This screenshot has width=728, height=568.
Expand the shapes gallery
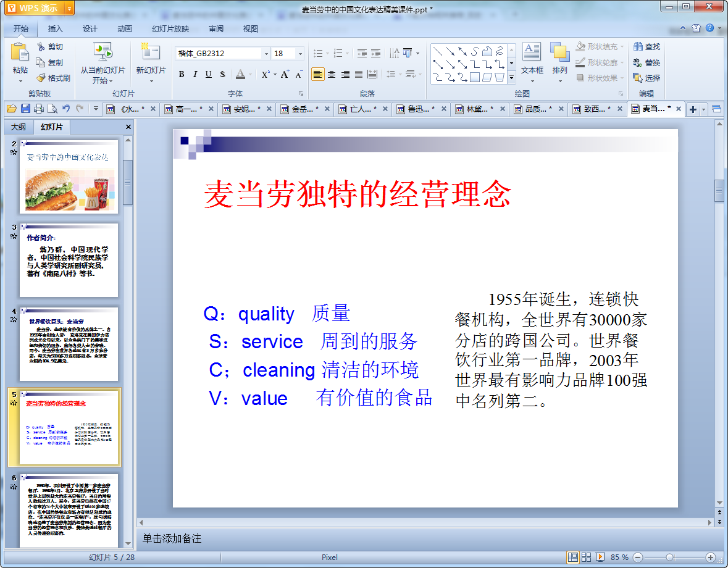(512, 78)
